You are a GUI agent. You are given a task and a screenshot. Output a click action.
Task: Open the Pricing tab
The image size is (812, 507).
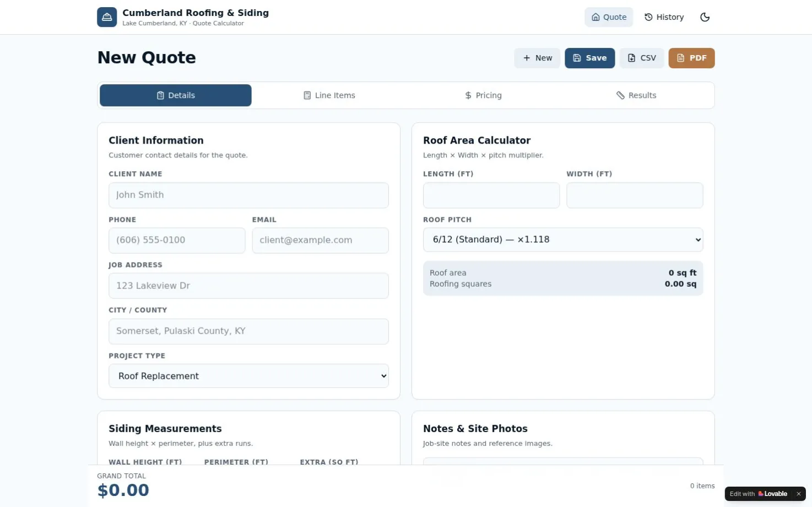(483, 95)
